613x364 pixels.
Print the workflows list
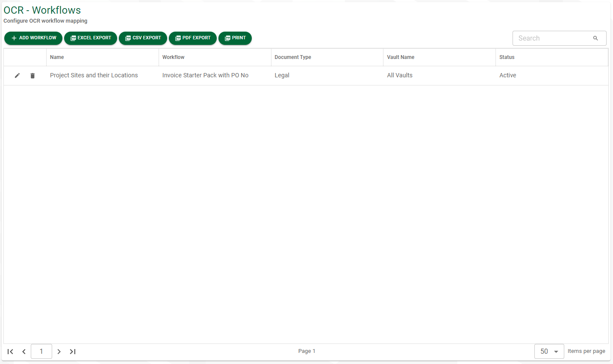[235, 38]
